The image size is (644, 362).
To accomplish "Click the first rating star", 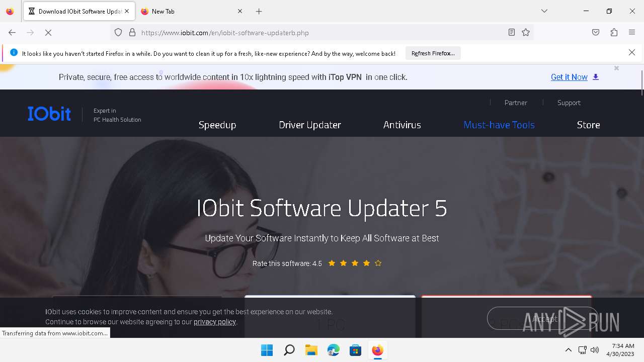I will (x=332, y=263).
